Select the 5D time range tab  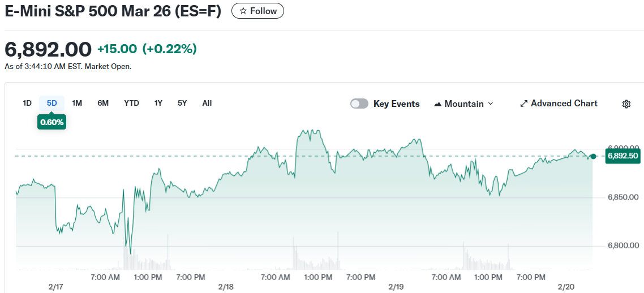click(51, 104)
